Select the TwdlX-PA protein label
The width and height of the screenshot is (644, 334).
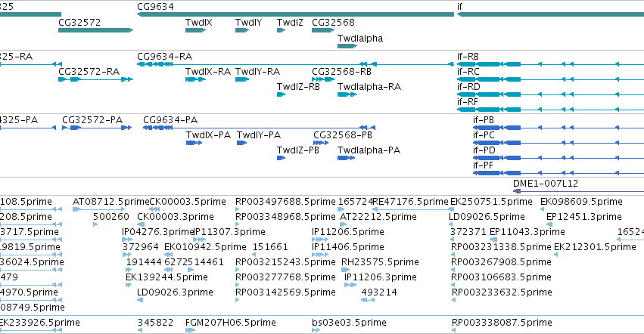[208, 135]
